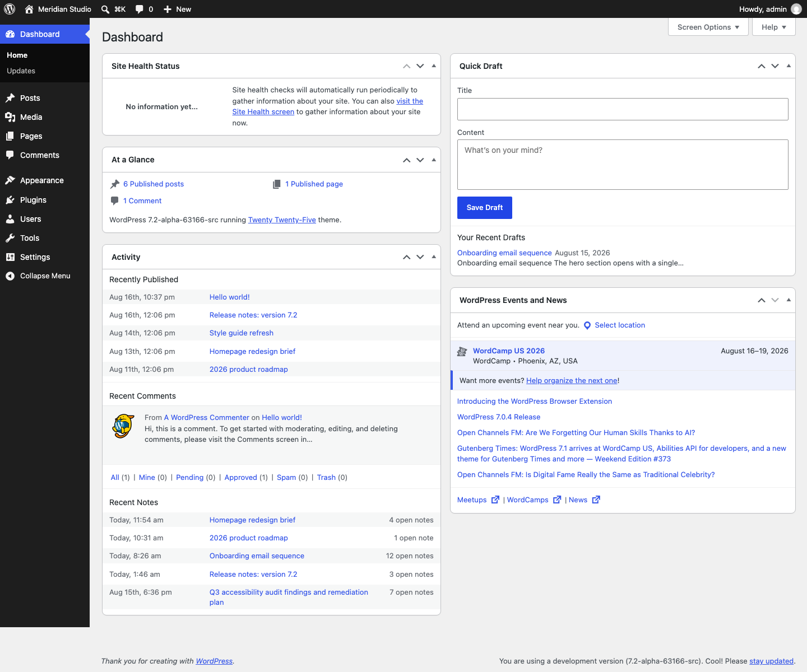The width and height of the screenshot is (807, 672).
Task: Collapse the Quick Draft panel
Action: (x=789, y=66)
